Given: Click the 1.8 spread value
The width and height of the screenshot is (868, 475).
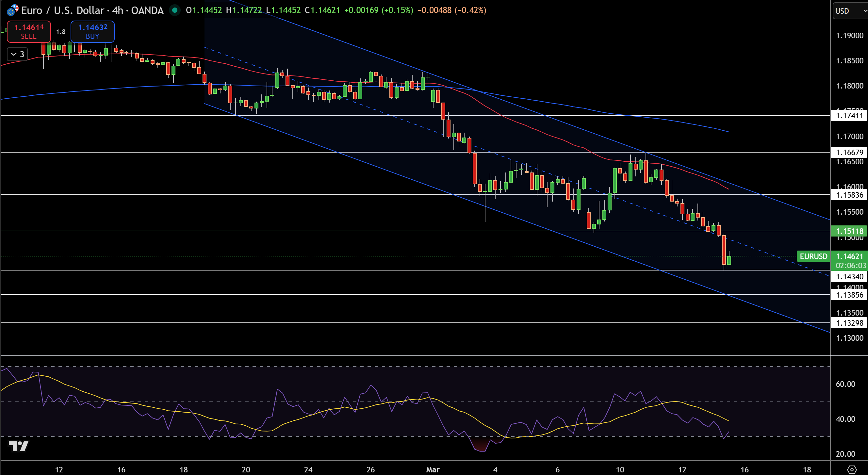Looking at the screenshot, I should (61, 32).
